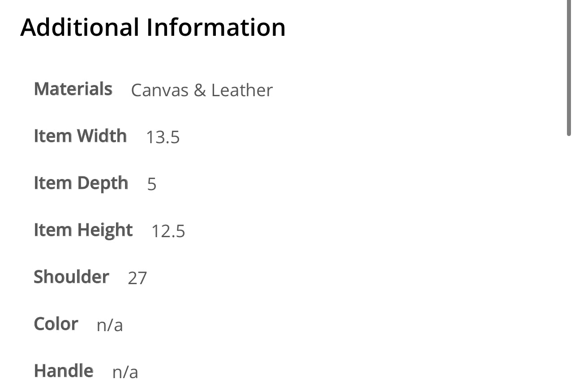Click the Additional Information heading
Image resolution: width=575 pixels, height=392 pixels.
point(153,27)
